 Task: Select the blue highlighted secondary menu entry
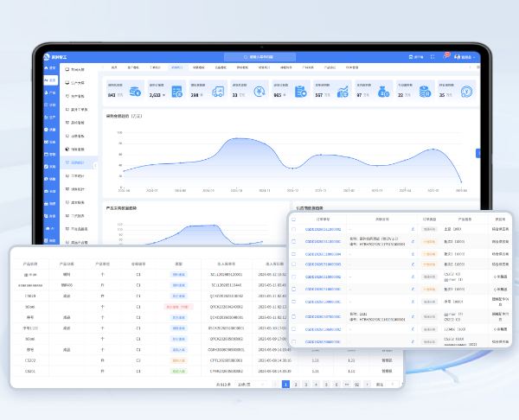pyautogui.click(x=79, y=162)
